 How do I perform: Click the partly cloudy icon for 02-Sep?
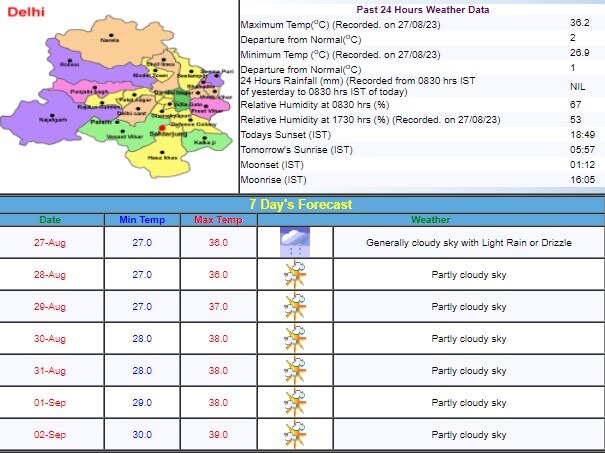294,434
